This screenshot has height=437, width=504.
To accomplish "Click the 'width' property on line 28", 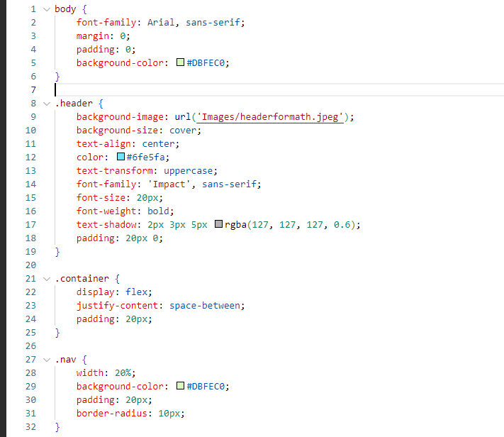I will [x=90, y=373].
